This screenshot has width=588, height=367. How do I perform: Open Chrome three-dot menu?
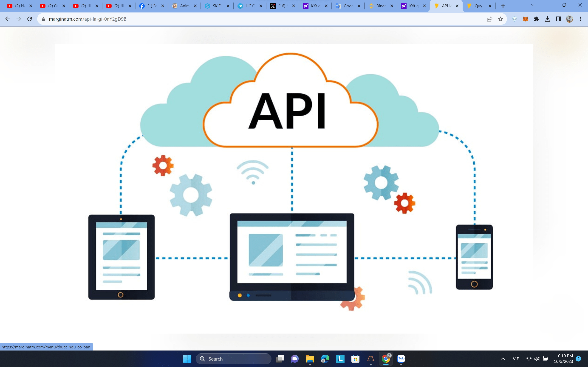(580, 19)
